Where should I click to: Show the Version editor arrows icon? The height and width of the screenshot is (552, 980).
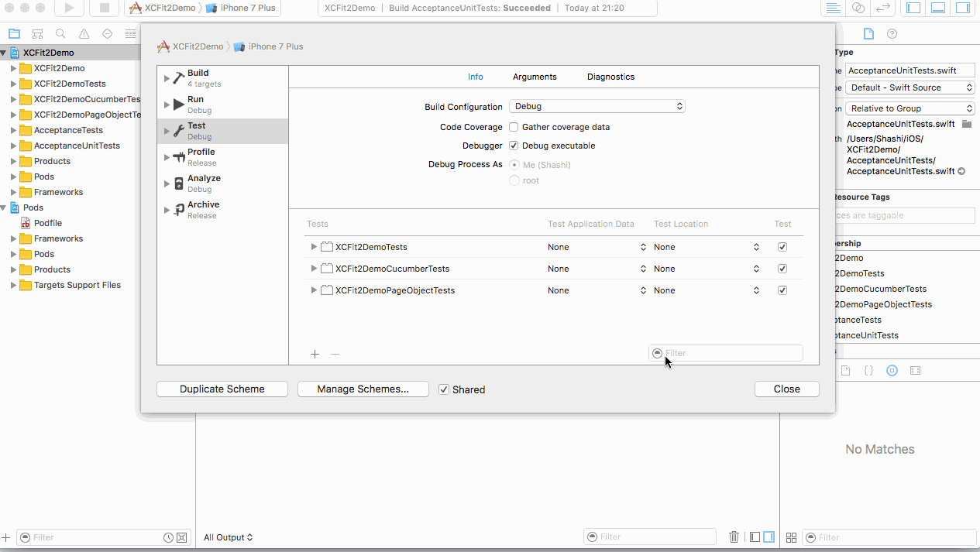pos(883,9)
